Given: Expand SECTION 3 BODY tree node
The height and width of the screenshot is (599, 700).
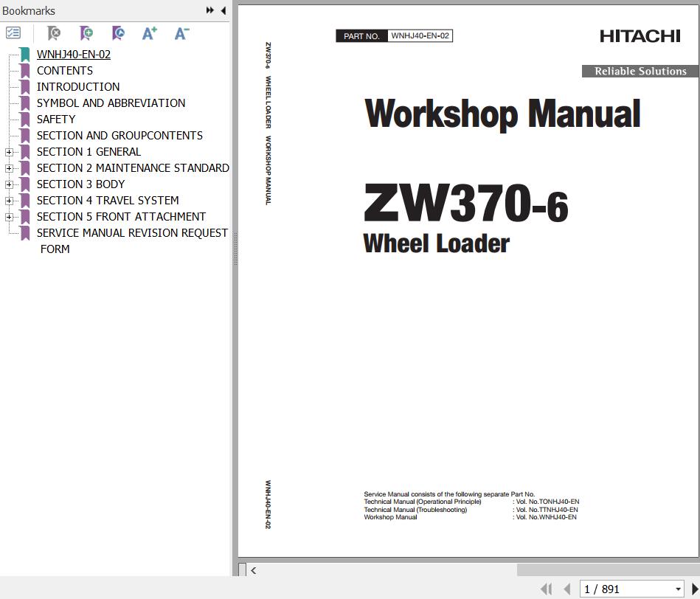Looking at the screenshot, I should tap(9, 184).
